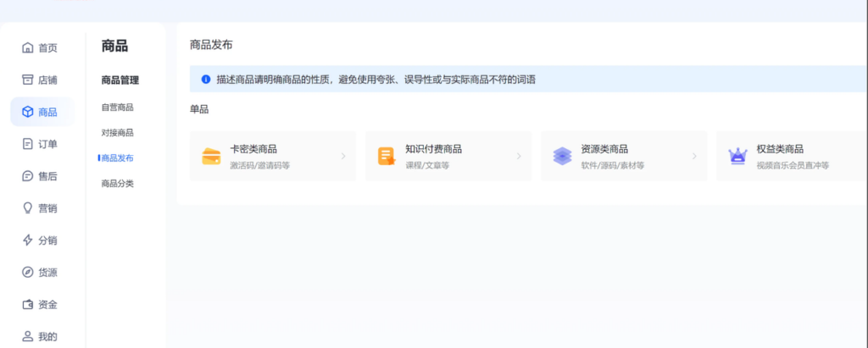
Task: Open the 营销 menu label
Action: pos(47,208)
